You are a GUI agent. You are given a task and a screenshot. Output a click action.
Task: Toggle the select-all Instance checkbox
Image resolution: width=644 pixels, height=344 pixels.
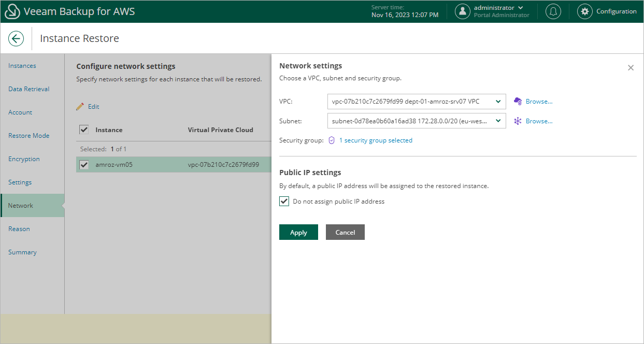[x=84, y=130]
